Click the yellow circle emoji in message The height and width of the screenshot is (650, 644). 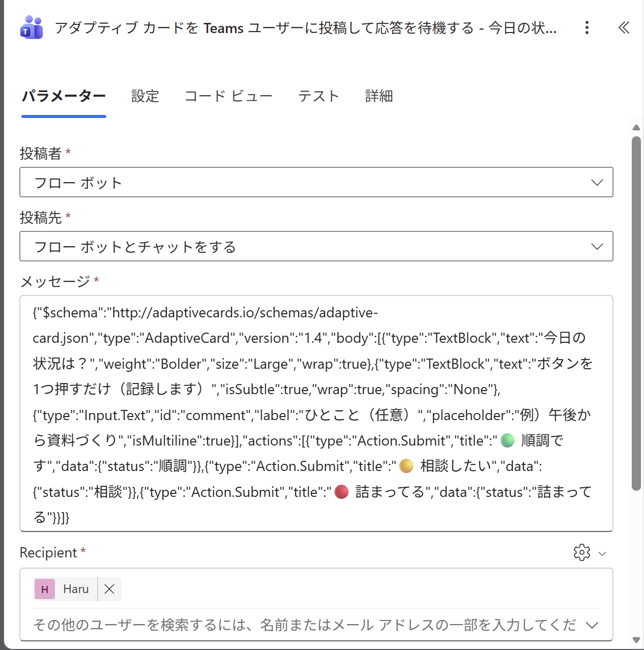[406, 466]
